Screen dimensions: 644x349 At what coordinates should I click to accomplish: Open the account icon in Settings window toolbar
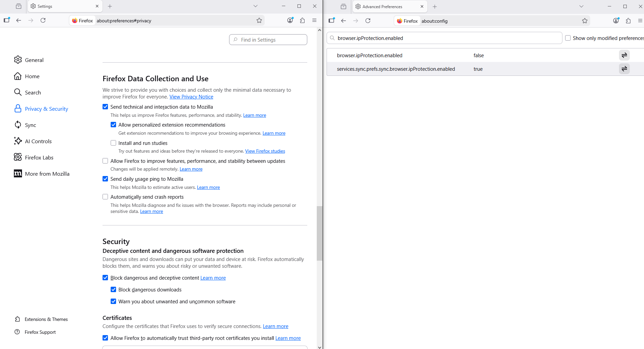290,21
